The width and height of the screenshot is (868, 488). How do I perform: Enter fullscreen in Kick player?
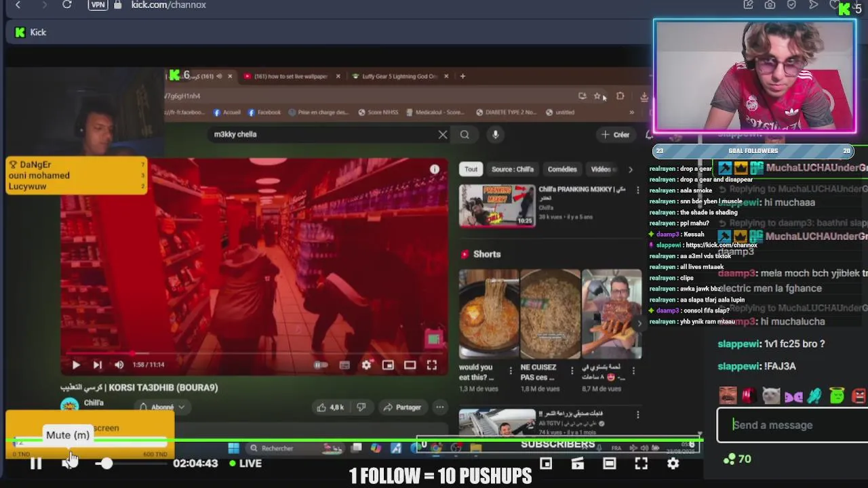pyautogui.click(x=641, y=464)
